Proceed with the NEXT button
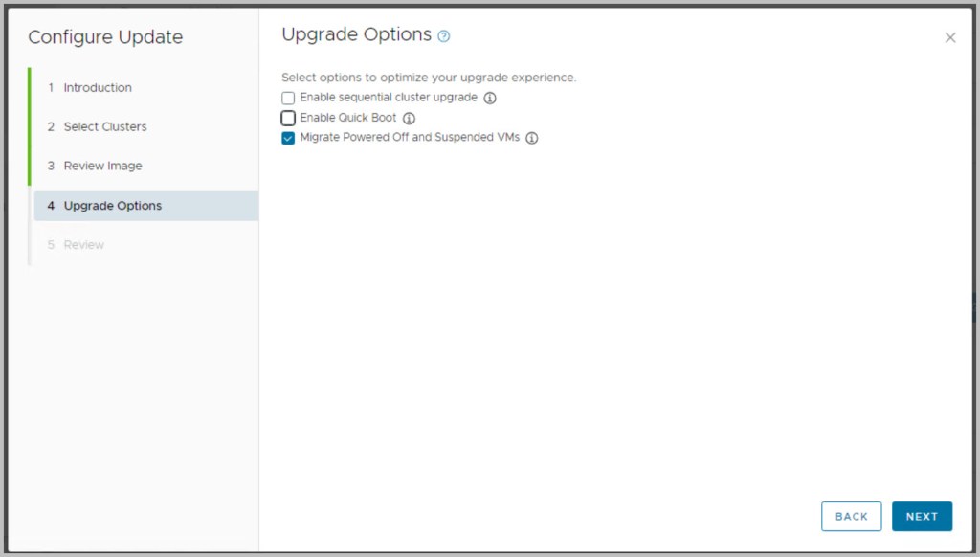The image size is (980, 557). click(922, 517)
